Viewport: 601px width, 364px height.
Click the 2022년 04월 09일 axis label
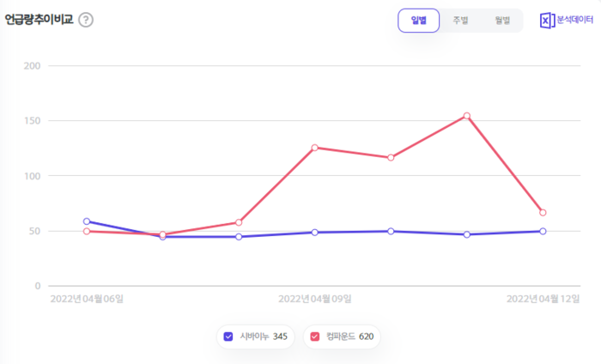[314, 299]
